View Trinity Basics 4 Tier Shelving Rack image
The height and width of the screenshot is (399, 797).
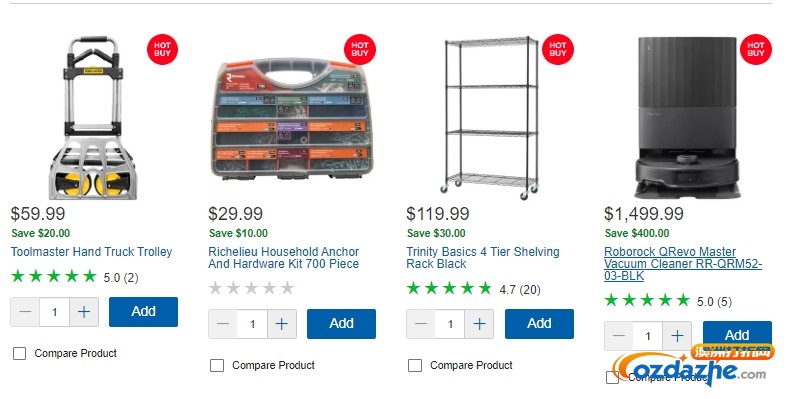(x=491, y=118)
